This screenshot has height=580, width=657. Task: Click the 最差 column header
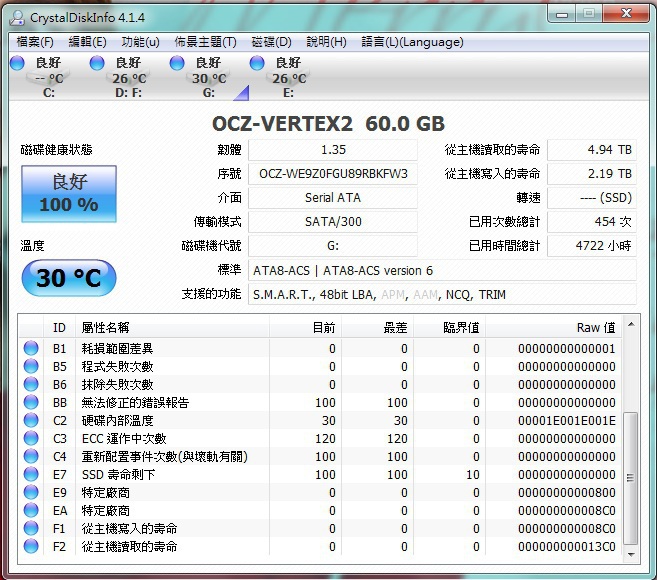[x=378, y=327]
